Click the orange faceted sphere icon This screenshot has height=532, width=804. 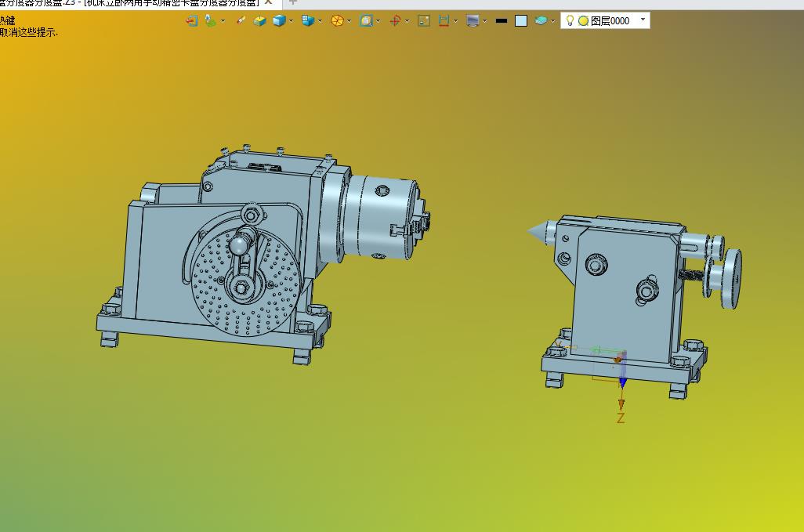pos(337,21)
